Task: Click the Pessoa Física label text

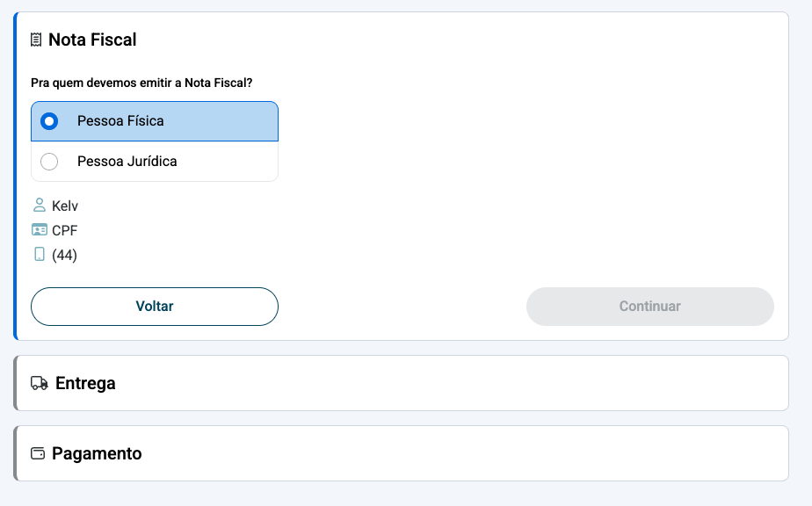Action: [120, 121]
